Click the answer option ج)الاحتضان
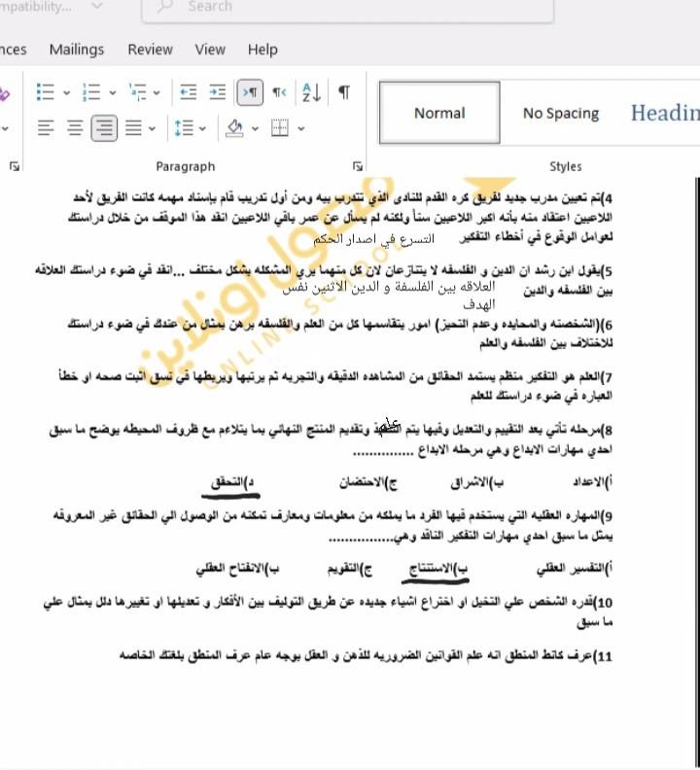This screenshot has height=770, width=700. pyautogui.click(x=367, y=482)
